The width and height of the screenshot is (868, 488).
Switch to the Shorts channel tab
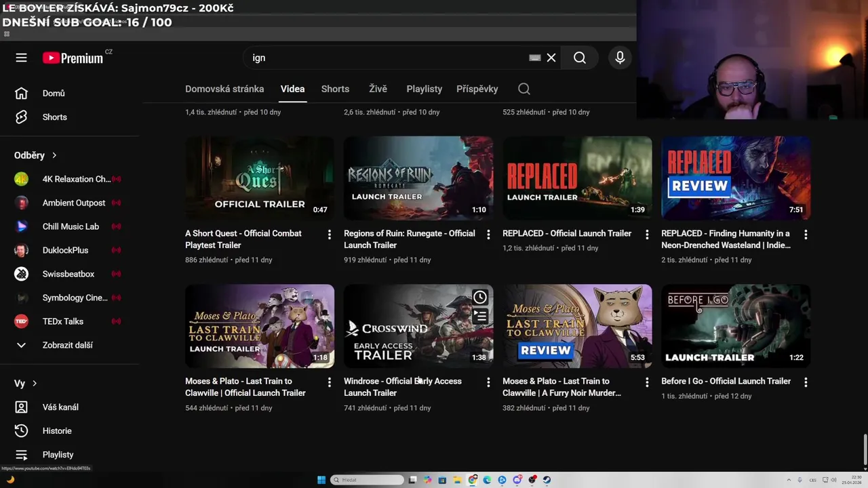pyautogui.click(x=335, y=89)
